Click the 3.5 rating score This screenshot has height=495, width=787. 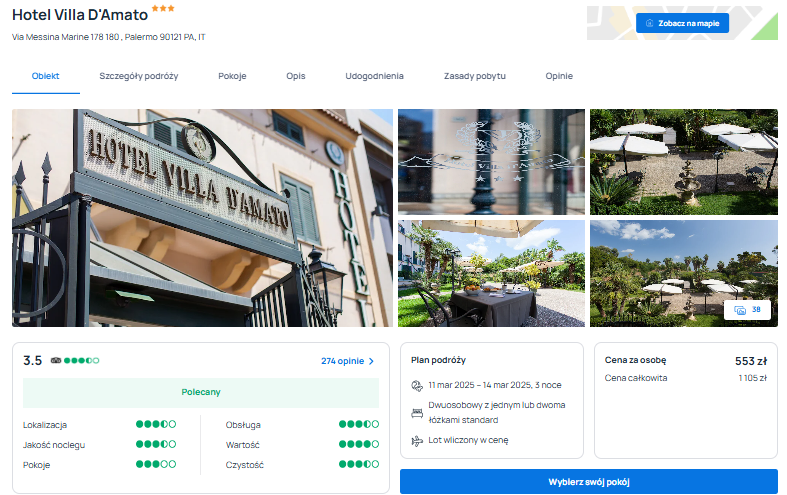click(x=33, y=360)
